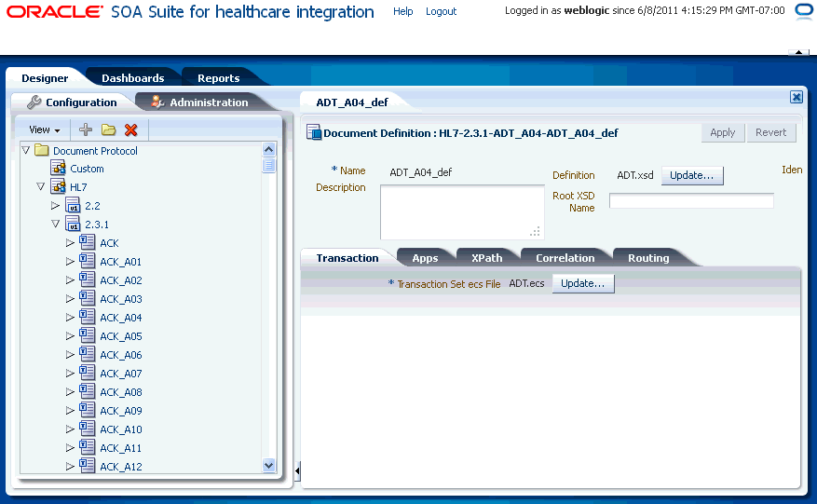Click the Apply button

(723, 132)
